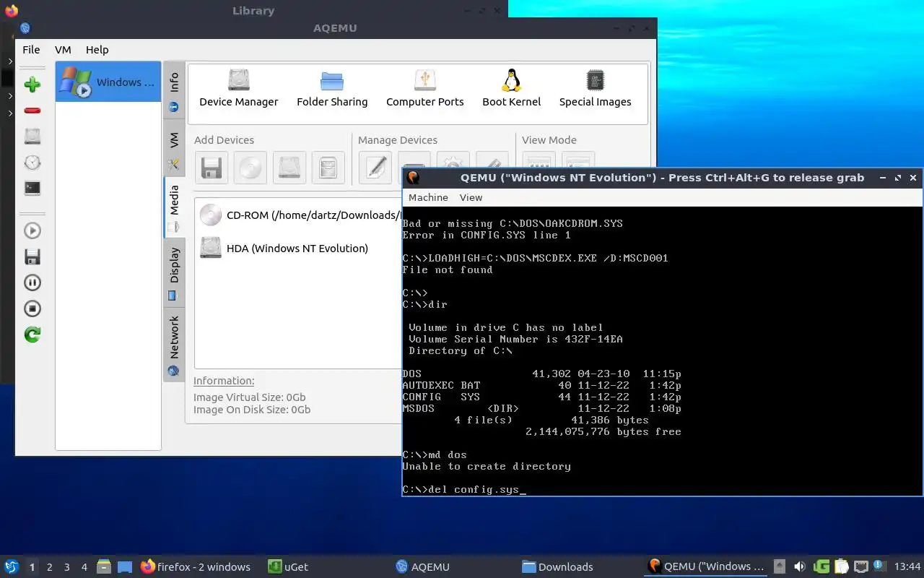Click the Firefox icon in Library title bar
Viewport: 924px width, 578px height.
(11, 11)
